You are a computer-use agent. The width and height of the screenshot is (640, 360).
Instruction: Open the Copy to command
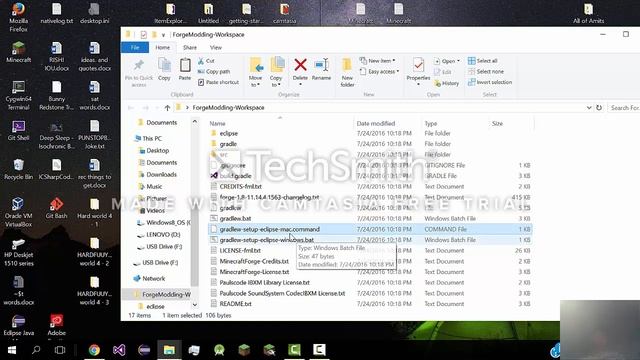(x=276, y=72)
